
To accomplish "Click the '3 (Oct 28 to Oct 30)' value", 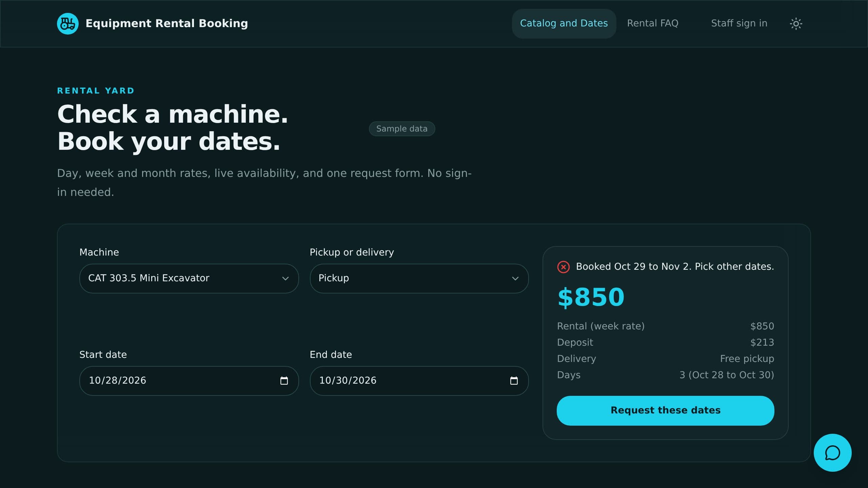I will (x=727, y=375).
